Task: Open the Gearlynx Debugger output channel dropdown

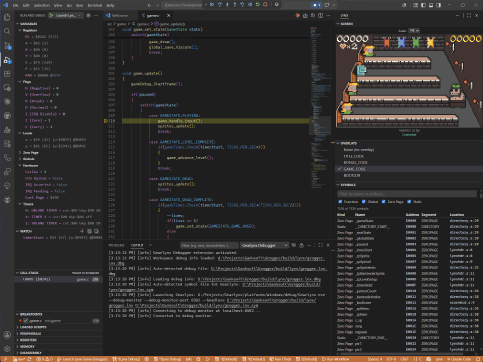Action: click(264, 245)
